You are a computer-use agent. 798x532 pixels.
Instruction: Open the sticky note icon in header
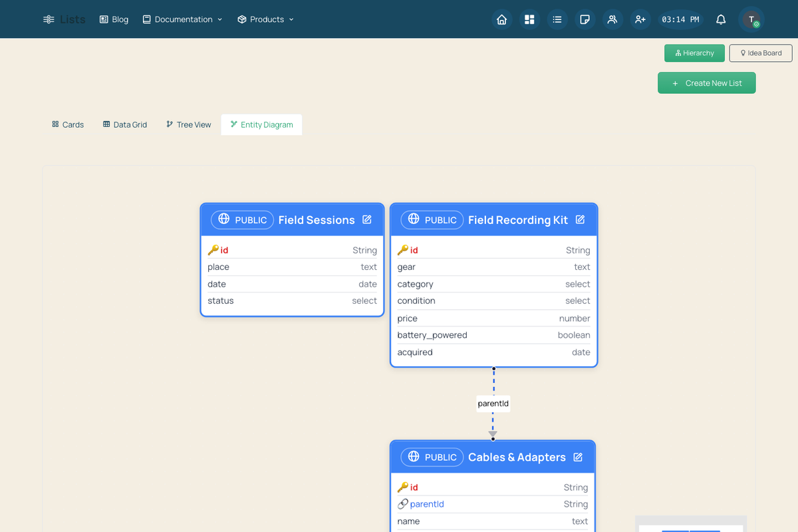coord(585,19)
